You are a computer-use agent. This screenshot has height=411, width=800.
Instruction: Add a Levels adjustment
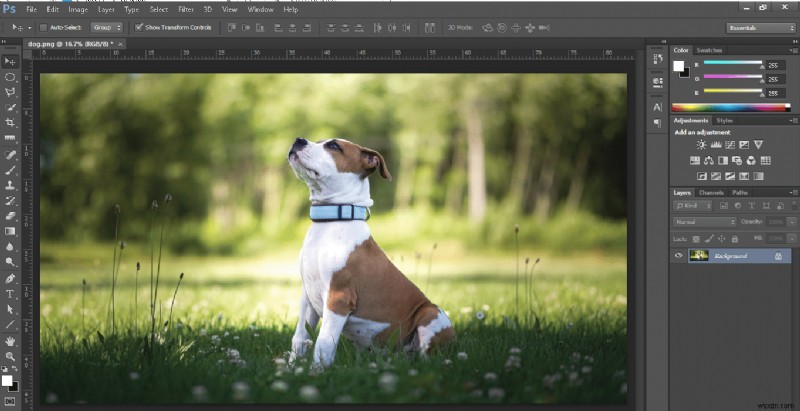(716, 145)
